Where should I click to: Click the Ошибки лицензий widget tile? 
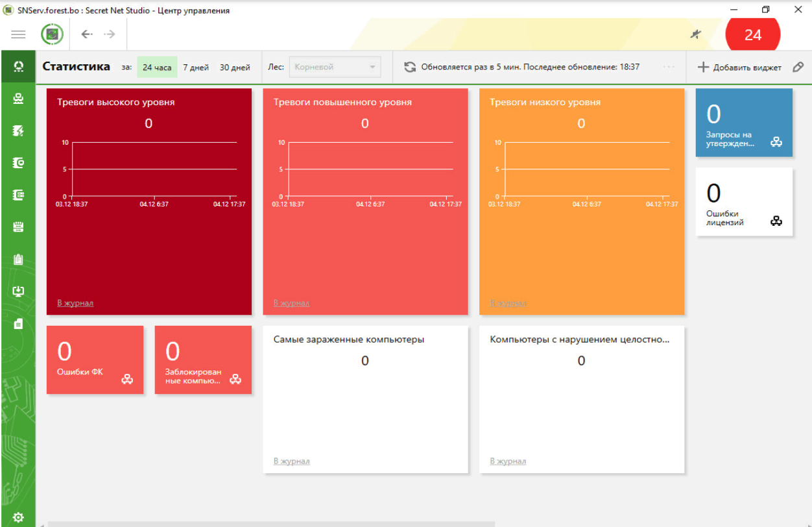(x=744, y=202)
